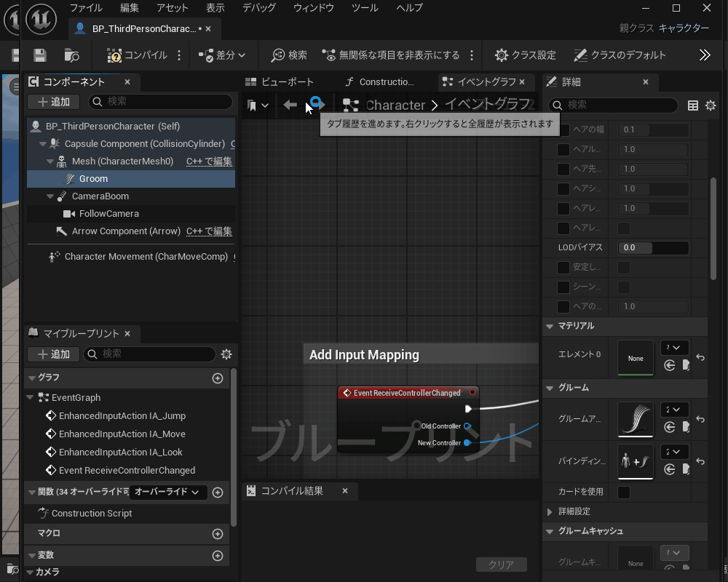This screenshot has width=728, height=582.
Task: Open My Blueprint panel settings gear
Action: click(226, 354)
